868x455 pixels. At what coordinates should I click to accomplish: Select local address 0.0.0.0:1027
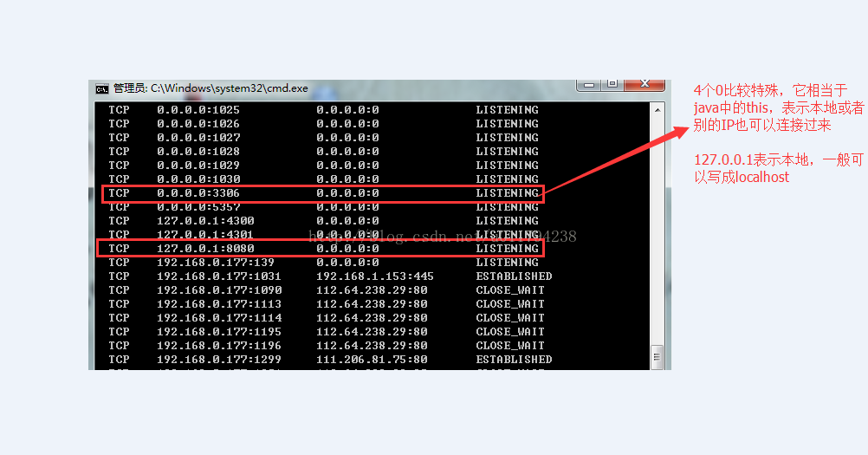(x=198, y=137)
